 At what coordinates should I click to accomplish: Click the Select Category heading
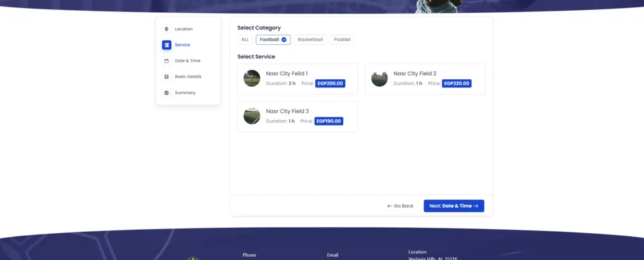pos(259,28)
